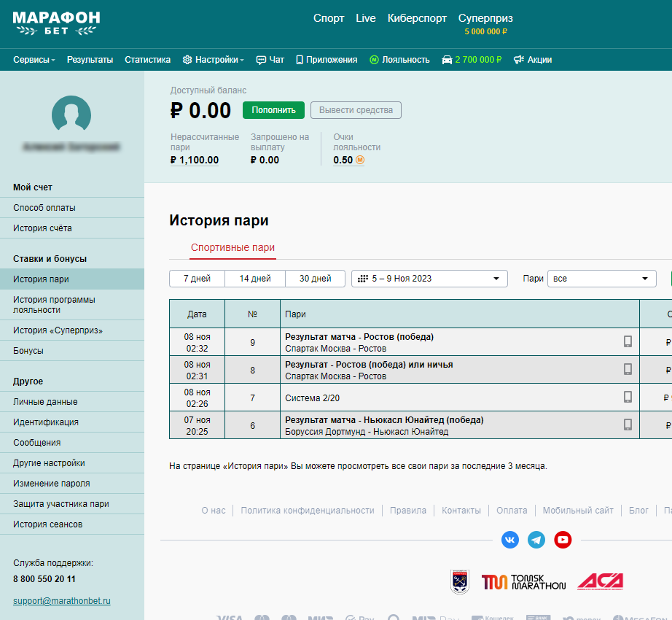The width and height of the screenshot is (672, 620).
Task: Open Способ оплаты in the sidebar
Action: [x=72, y=208]
